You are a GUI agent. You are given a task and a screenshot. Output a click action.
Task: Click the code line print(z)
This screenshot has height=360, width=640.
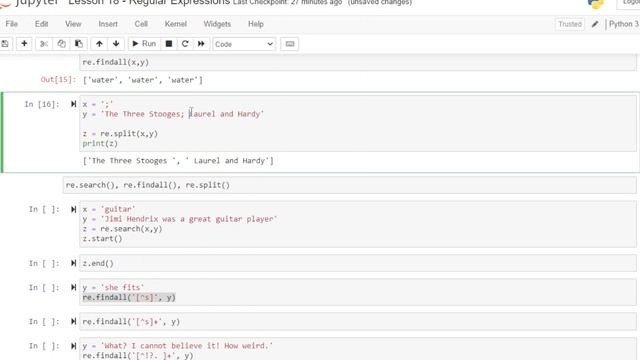pyautogui.click(x=100, y=144)
